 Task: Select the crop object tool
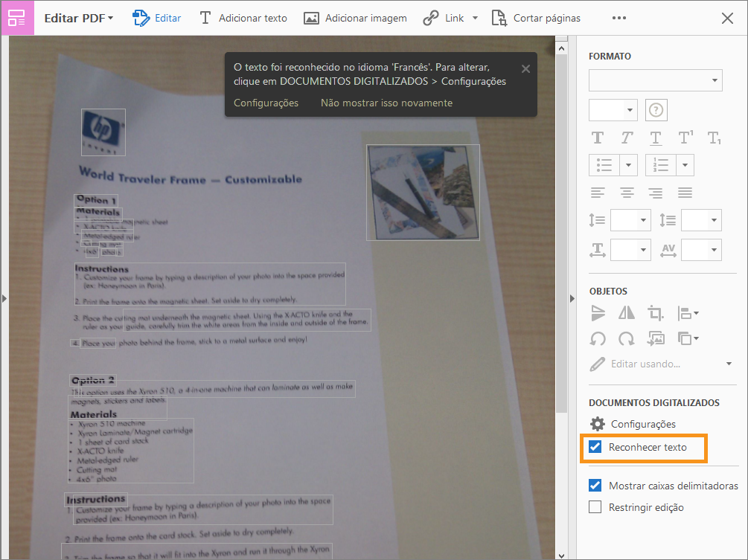coord(656,313)
